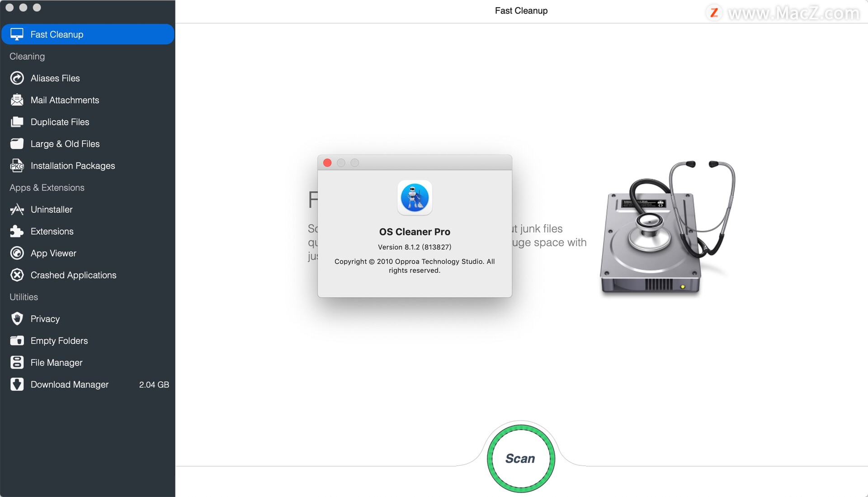The width and height of the screenshot is (868, 497).
Task: Click the Fast Cleanup icon in sidebar
Action: point(17,34)
